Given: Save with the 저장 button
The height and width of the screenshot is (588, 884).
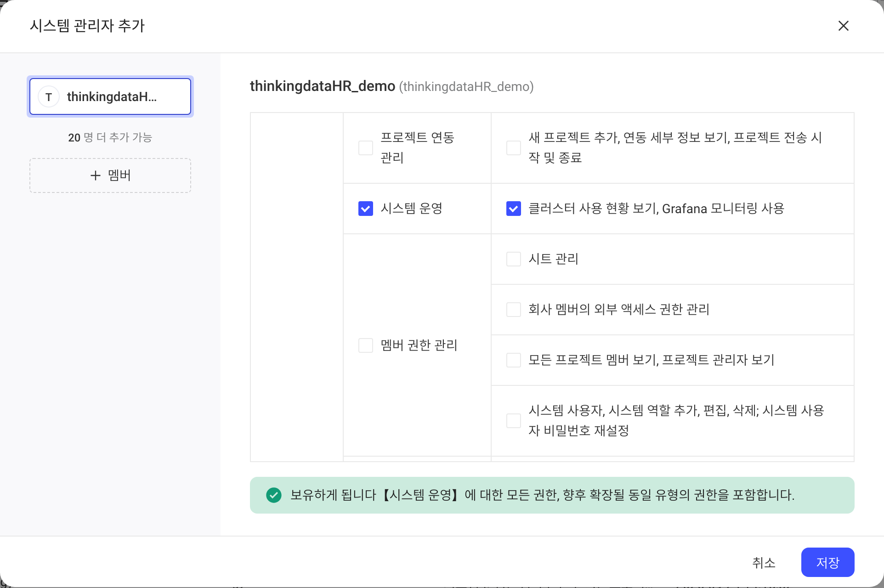Looking at the screenshot, I should coord(827,562).
